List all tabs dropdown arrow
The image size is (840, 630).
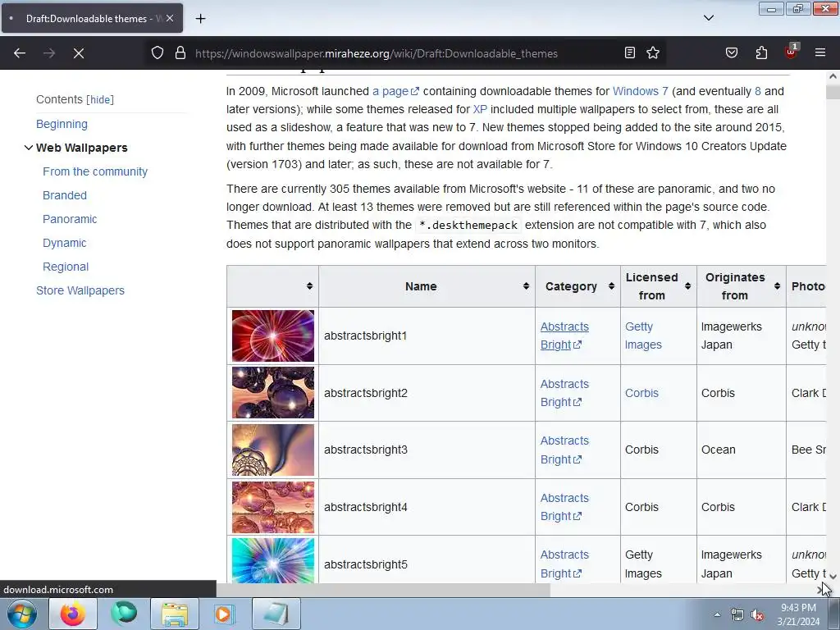pyautogui.click(x=708, y=18)
